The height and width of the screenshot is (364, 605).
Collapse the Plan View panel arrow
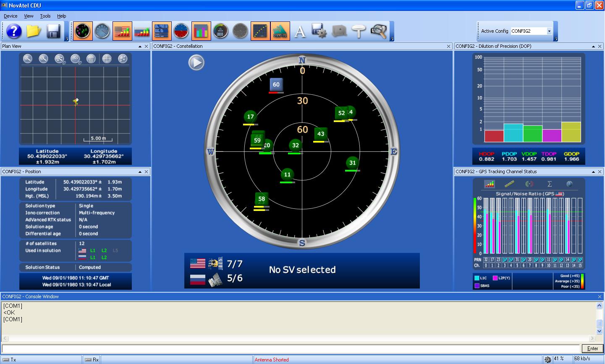(x=140, y=47)
